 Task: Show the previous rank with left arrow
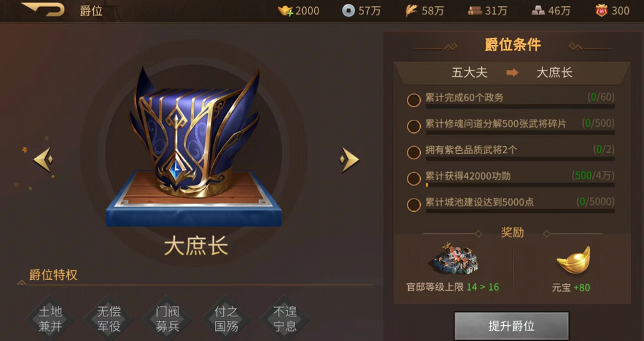tap(43, 159)
